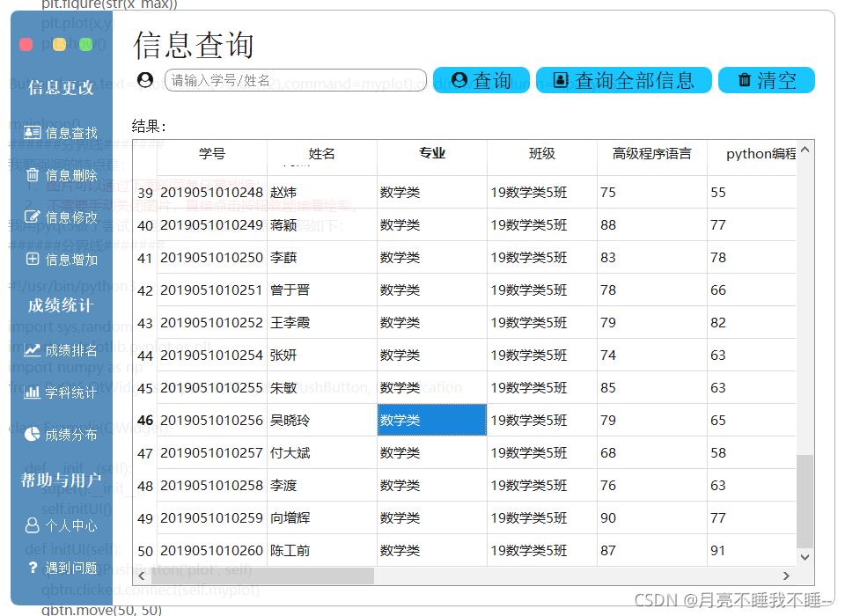The image size is (845, 616).
Task: Click the 查询 search button
Action: 481,80
